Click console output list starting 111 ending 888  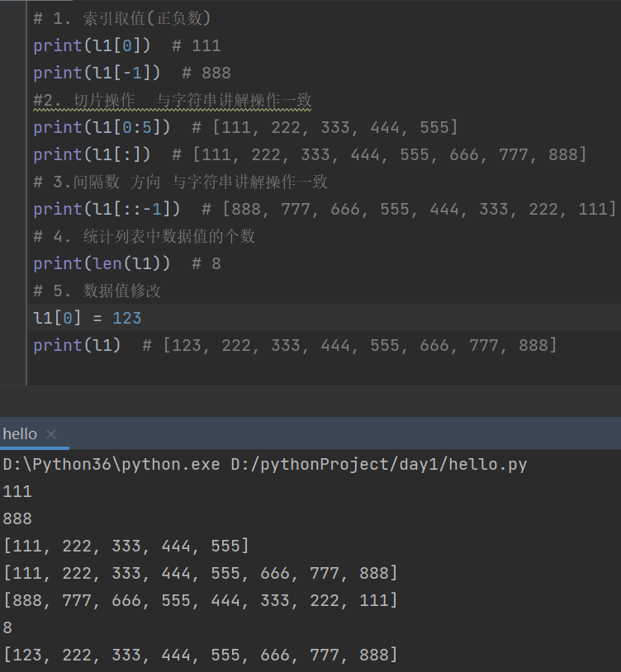tap(200, 574)
